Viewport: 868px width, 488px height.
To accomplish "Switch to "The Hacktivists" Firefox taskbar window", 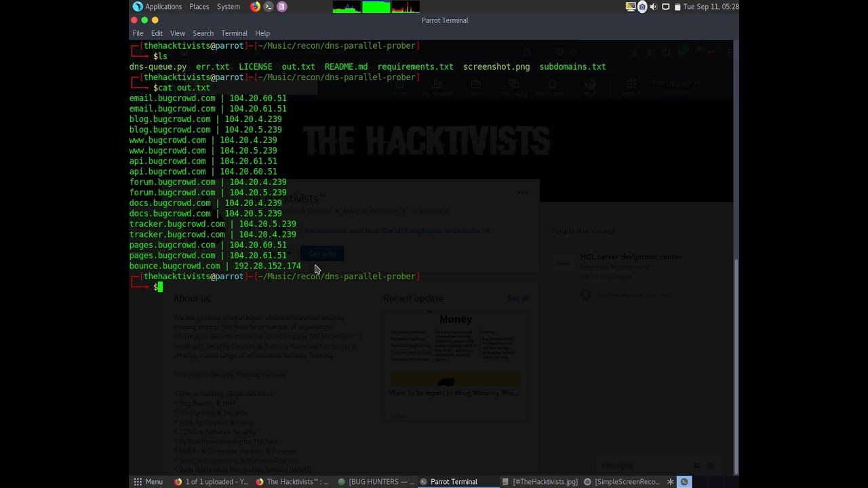I will pyautogui.click(x=292, y=482).
